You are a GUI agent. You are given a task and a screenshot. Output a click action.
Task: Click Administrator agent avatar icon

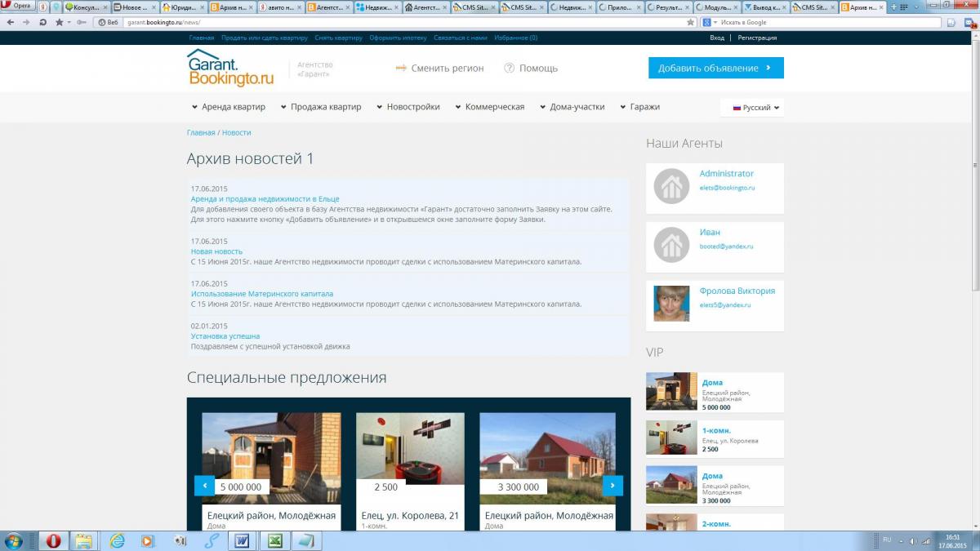(x=671, y=185)
